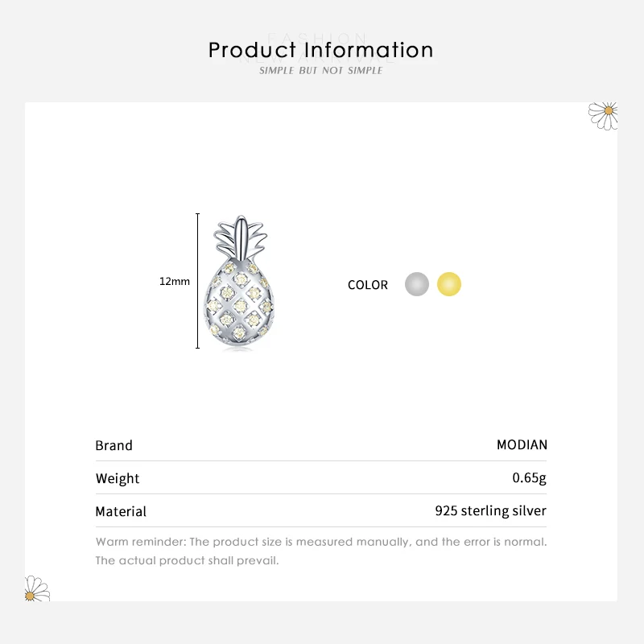This screenshot has width=644, height=644.
Task: Click the 925 sterling silver value
Action: click(490, 510)
